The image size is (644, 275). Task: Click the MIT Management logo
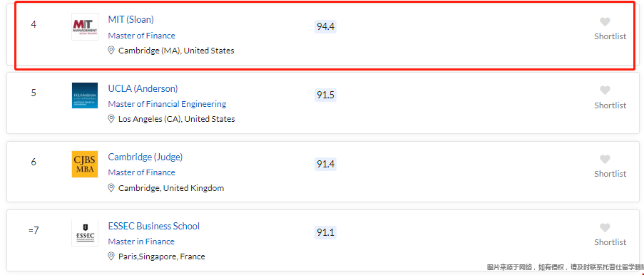point(85,26)
